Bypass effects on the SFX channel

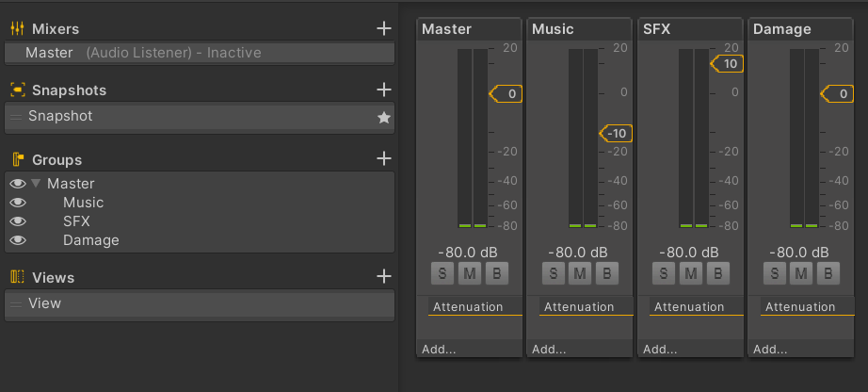point(717,274)
